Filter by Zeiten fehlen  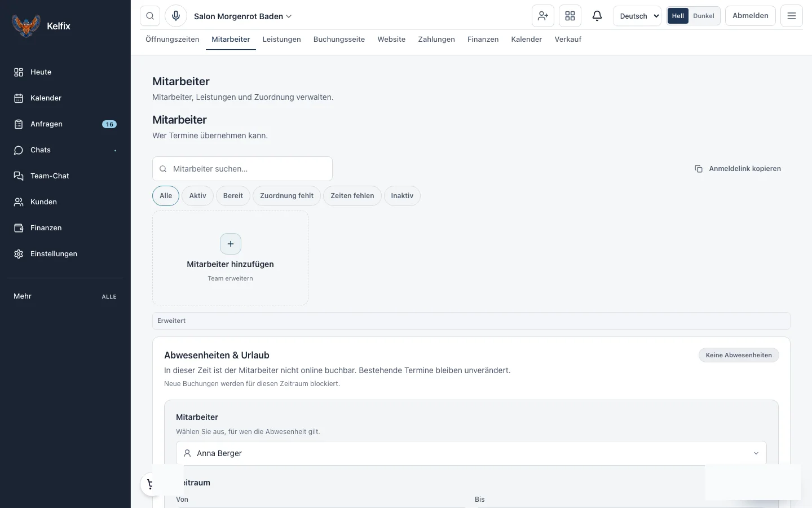point(352,196)
